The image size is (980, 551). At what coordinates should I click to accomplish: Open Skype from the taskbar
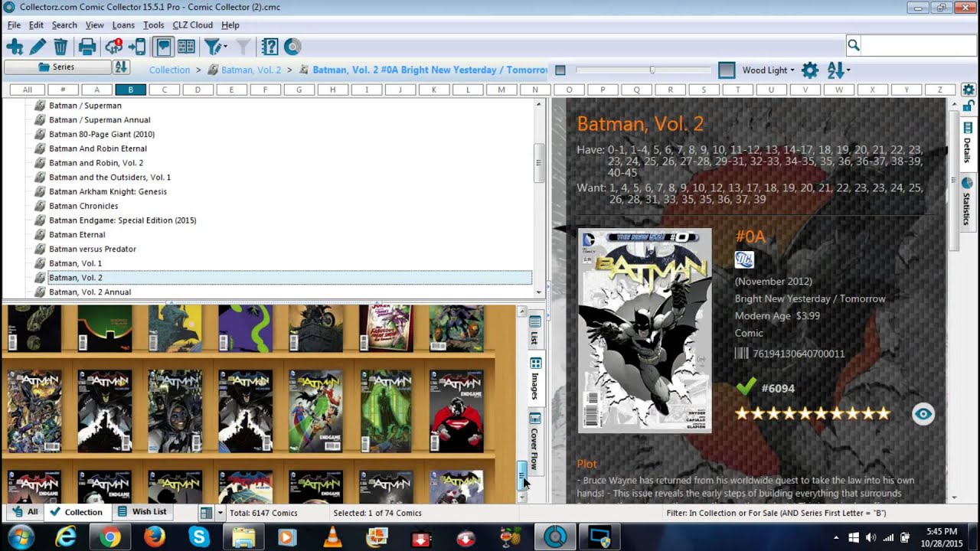(x=199, y=538)
